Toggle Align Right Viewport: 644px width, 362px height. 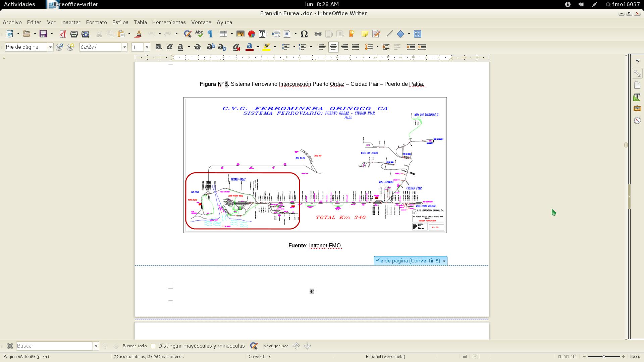click(x=344, y=47)
